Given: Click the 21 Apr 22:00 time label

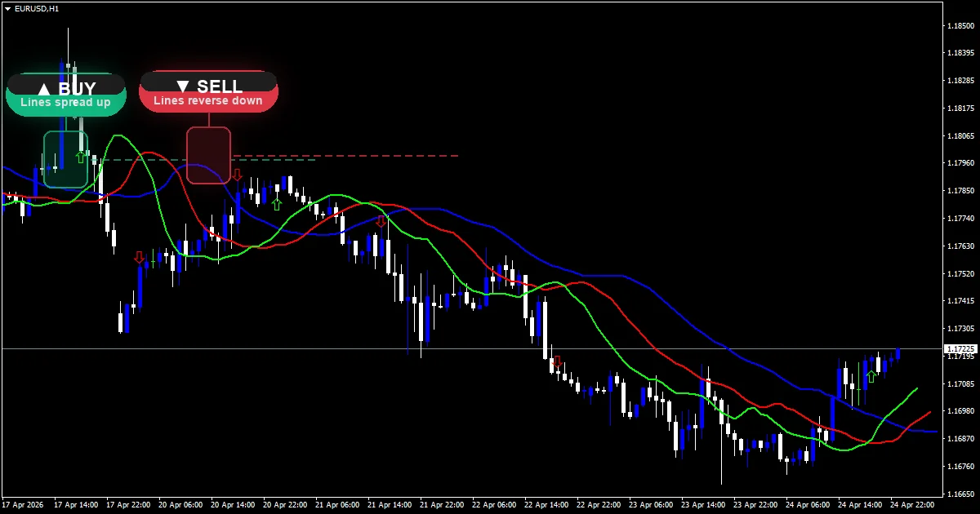Looking at the screenshot, I should click(x=442, y=505).
